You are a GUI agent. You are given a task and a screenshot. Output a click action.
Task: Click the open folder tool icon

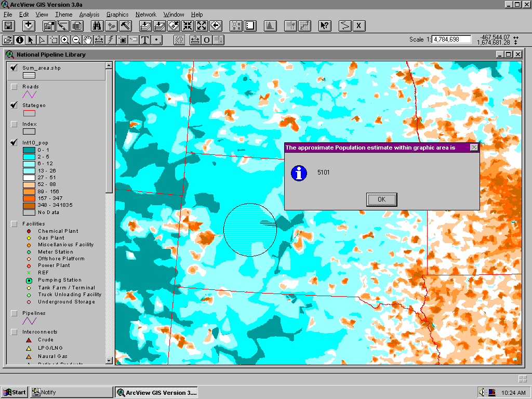pos(8,40)
